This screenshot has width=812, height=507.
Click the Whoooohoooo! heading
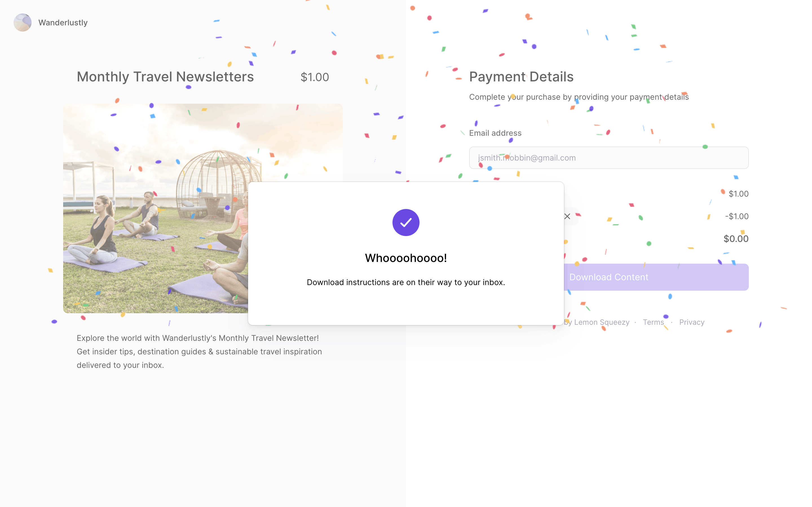coord(406,258)
